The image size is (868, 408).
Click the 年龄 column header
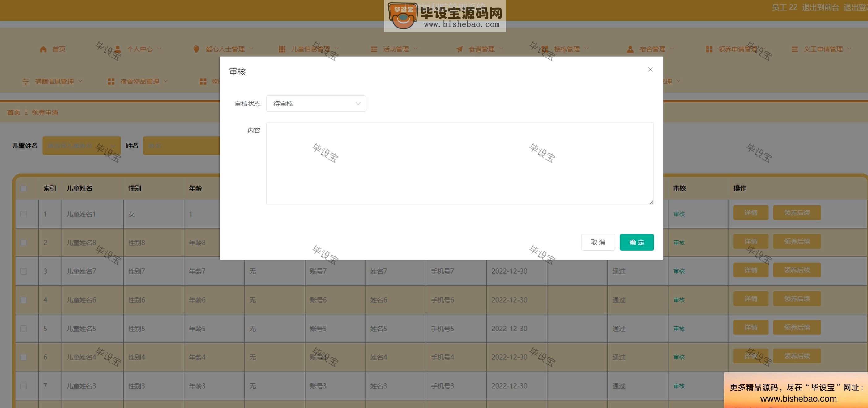195,188
